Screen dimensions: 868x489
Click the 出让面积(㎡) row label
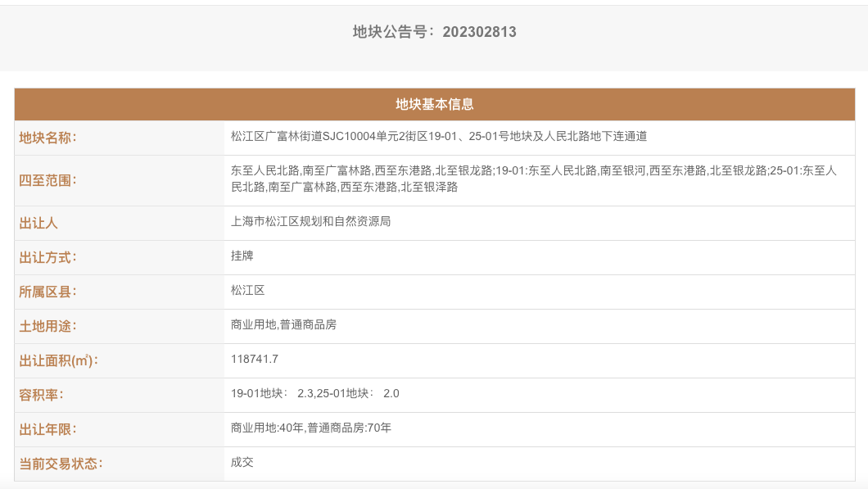(x=58, y=360)
